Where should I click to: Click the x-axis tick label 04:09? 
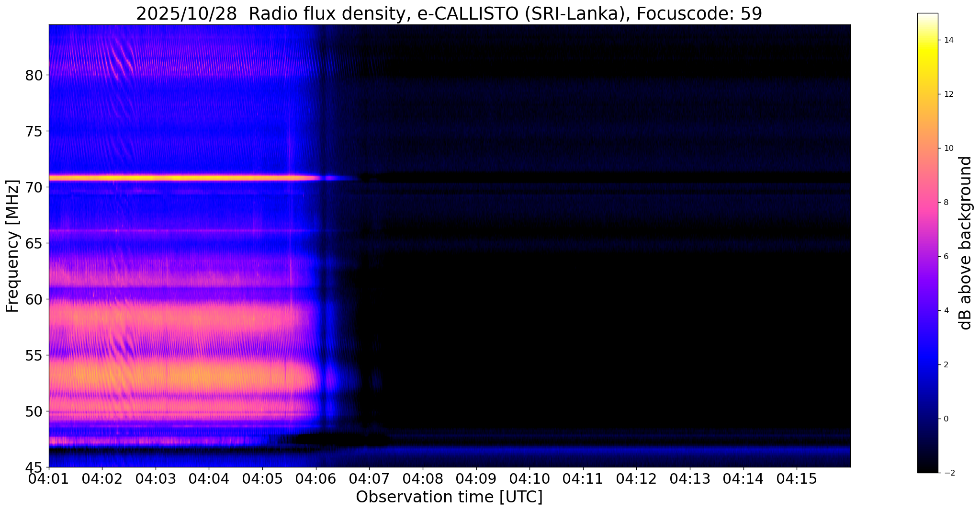pyautogui.click(x=476, y=479)
